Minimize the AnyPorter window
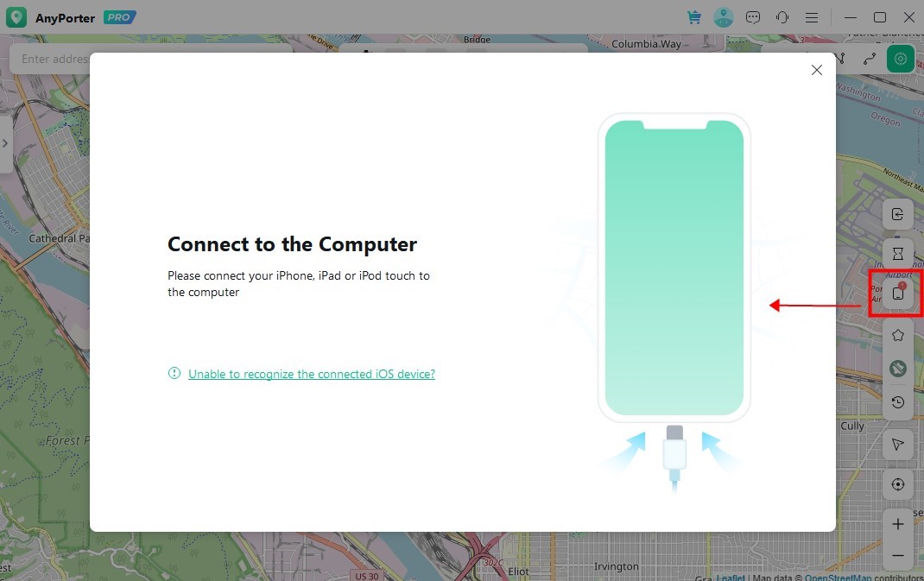 coord(851,17)
